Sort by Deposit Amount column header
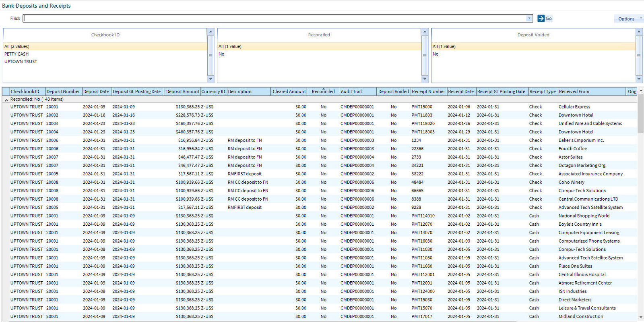 [182, 91]
